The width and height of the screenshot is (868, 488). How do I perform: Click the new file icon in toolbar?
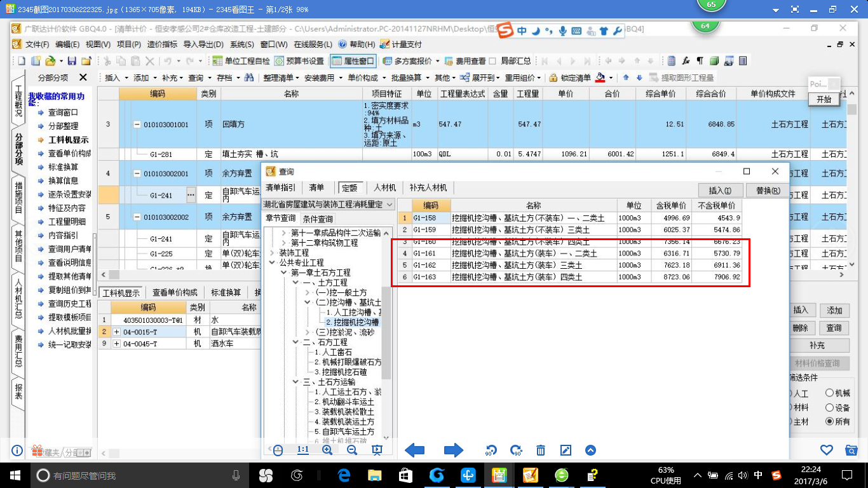pyautogui.click(x=21, y=61)
